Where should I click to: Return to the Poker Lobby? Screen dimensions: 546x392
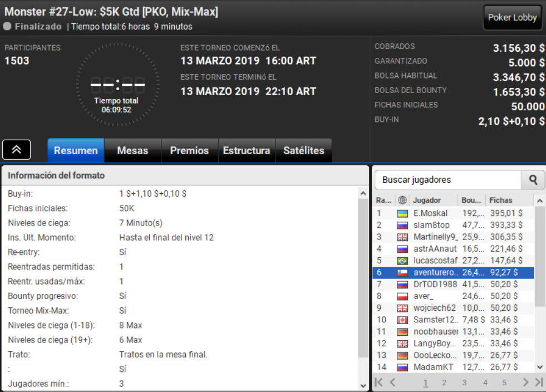click(512, 17)
